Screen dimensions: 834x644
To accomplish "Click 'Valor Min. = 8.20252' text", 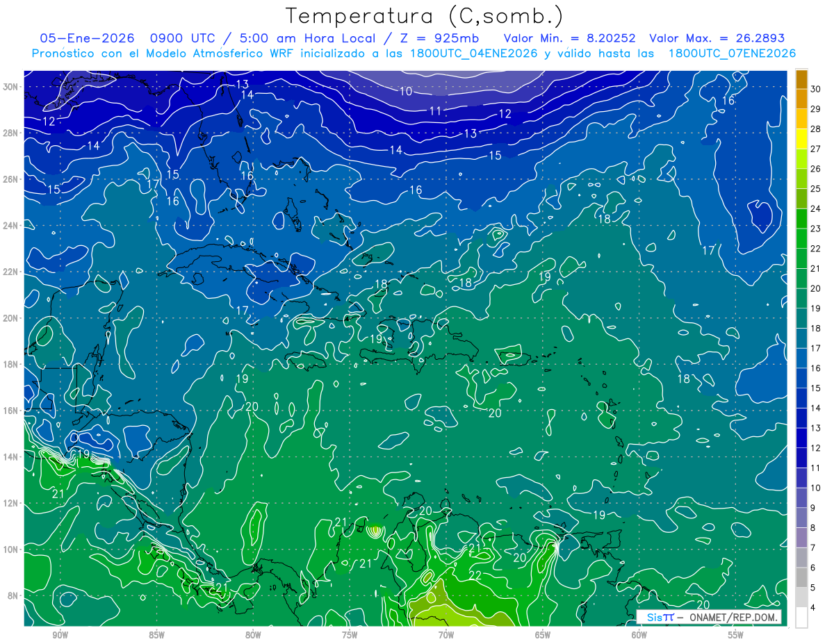I will (x=571, y=38).
